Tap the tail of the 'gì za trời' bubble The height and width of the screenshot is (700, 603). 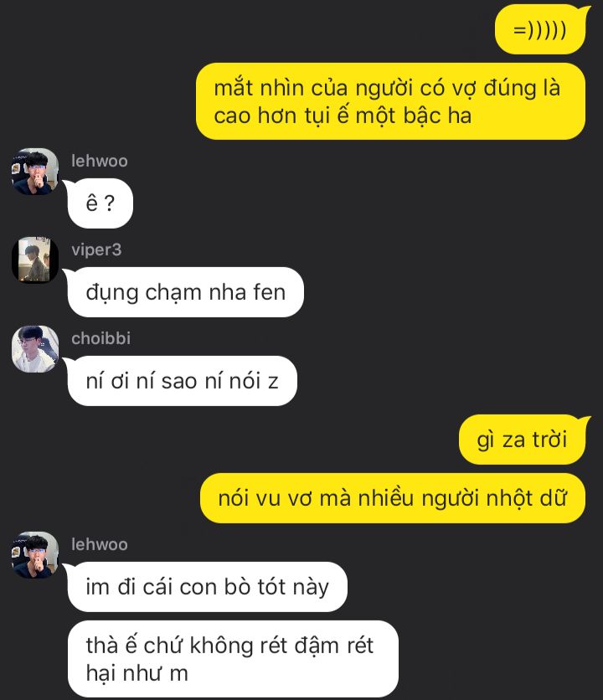(x=585, y=422)
